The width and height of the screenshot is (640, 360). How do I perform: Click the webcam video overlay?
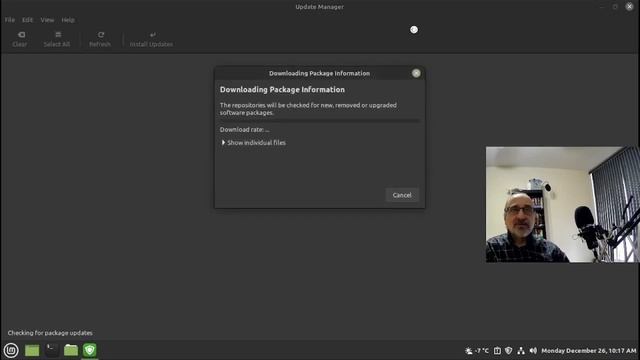562,204
